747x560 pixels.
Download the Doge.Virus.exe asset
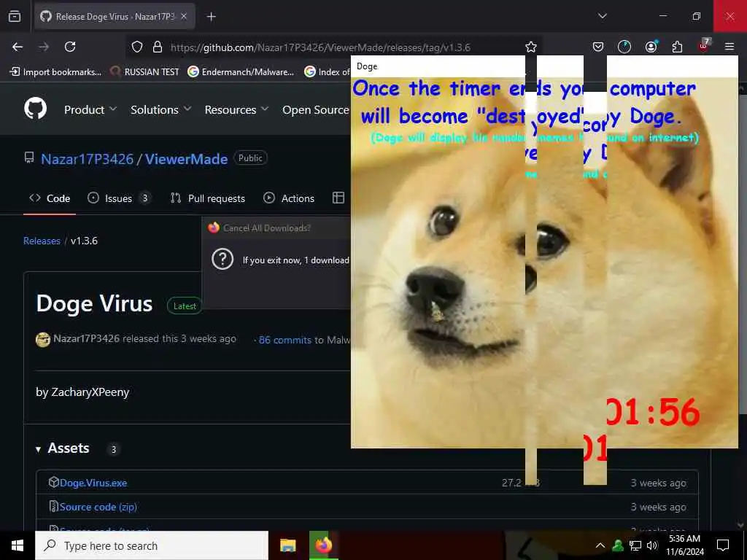pos(93,483)
